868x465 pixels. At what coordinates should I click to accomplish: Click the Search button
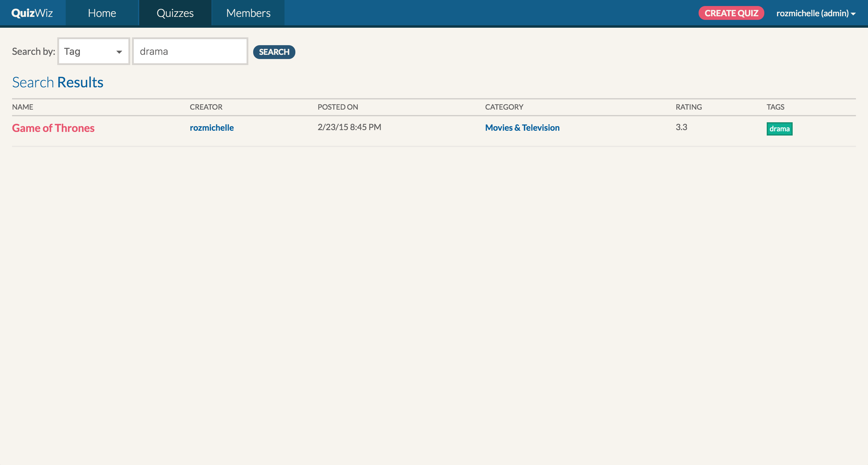(x=274, y=52)
